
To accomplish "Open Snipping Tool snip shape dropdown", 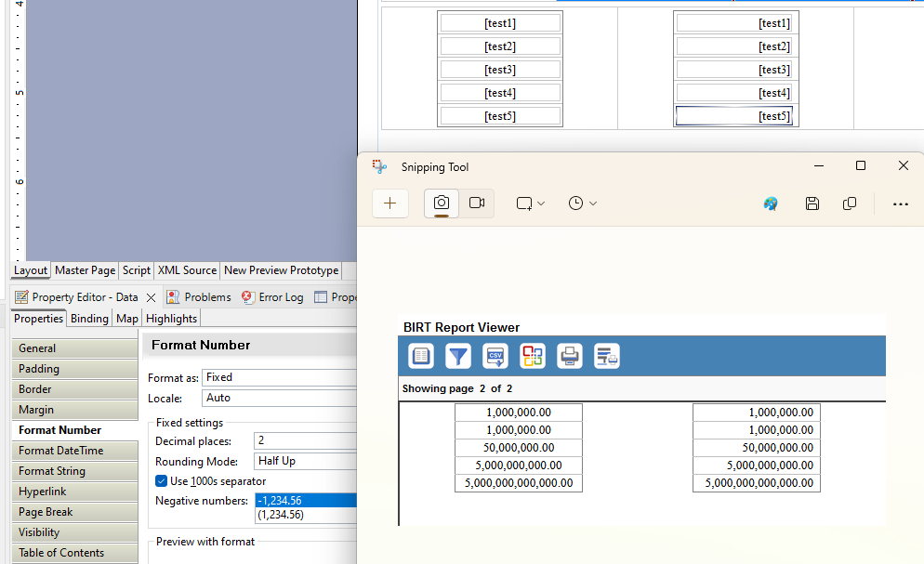I will [531, 203].
